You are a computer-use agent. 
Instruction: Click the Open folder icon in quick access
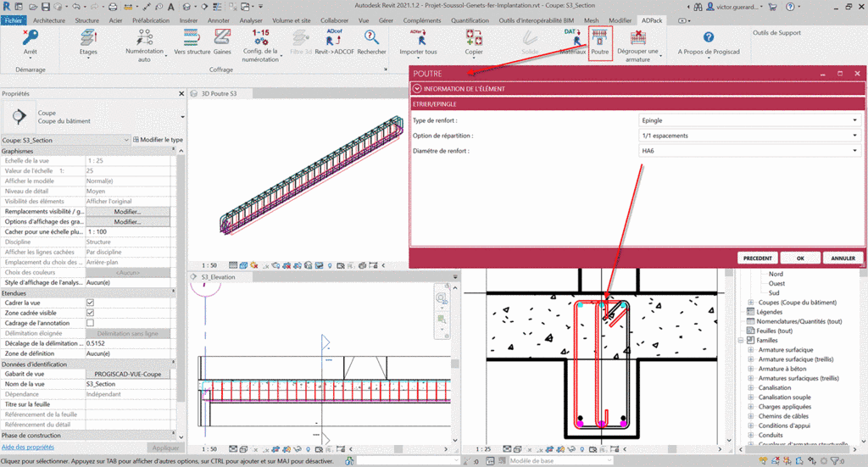tap(33, 7)
